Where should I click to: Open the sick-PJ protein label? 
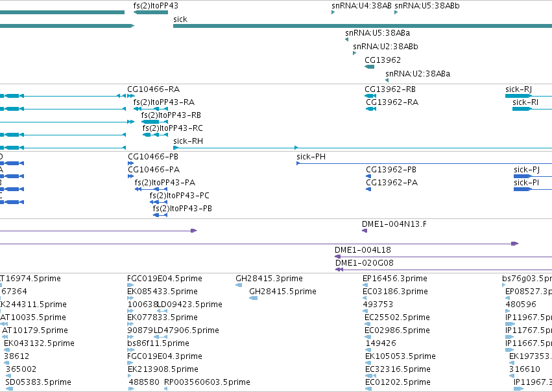[527, 170]
